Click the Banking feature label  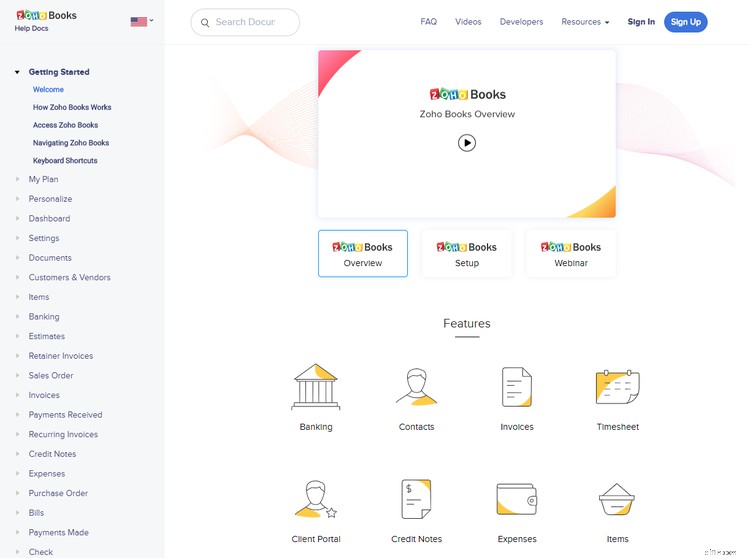pos(316,427)
